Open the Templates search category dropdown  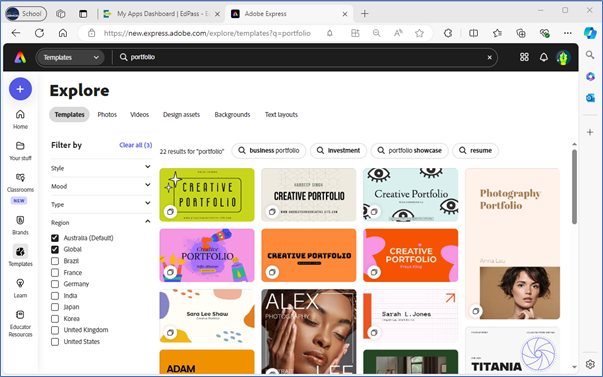pyautogui.click(x=70, y=57)
